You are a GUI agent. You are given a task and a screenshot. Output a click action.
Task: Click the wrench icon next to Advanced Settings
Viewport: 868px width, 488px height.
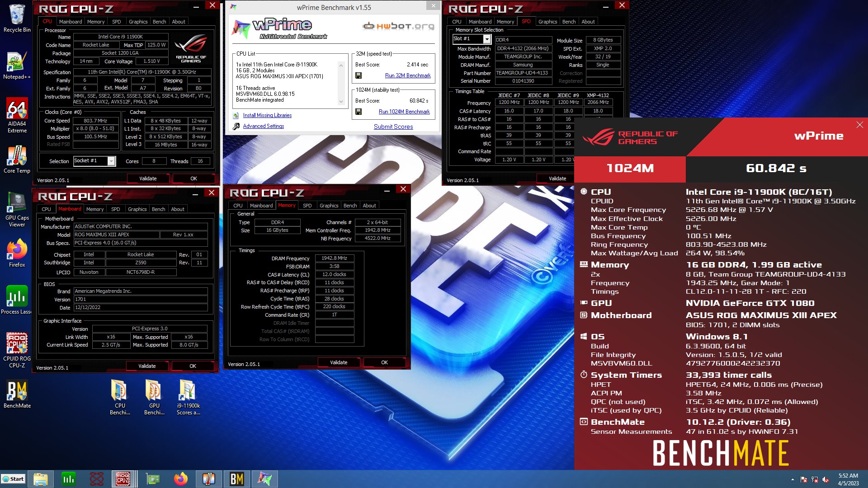pyautogui.click(x=236, y=127)
